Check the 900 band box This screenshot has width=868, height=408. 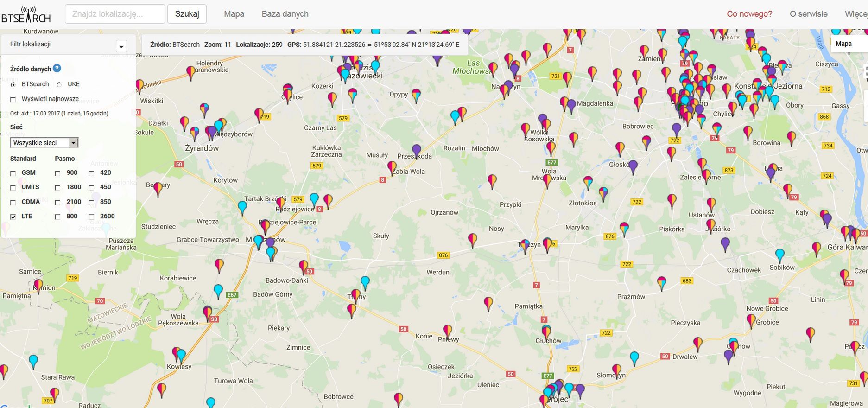[x=57, y=173]
